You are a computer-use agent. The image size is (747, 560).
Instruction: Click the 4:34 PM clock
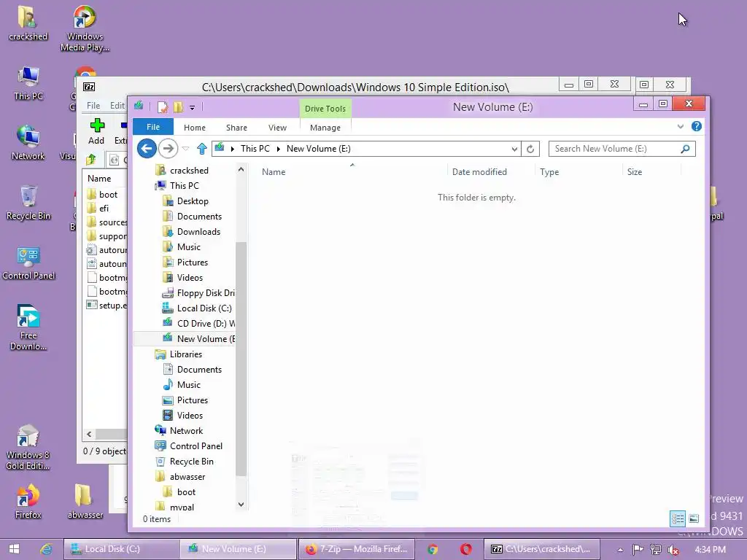(710, 550)
